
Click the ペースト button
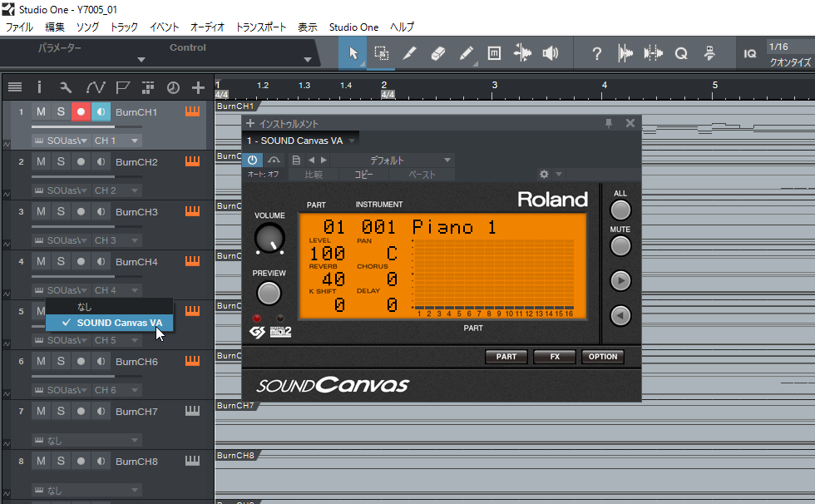pyautogui.click(x=422, y=175)
